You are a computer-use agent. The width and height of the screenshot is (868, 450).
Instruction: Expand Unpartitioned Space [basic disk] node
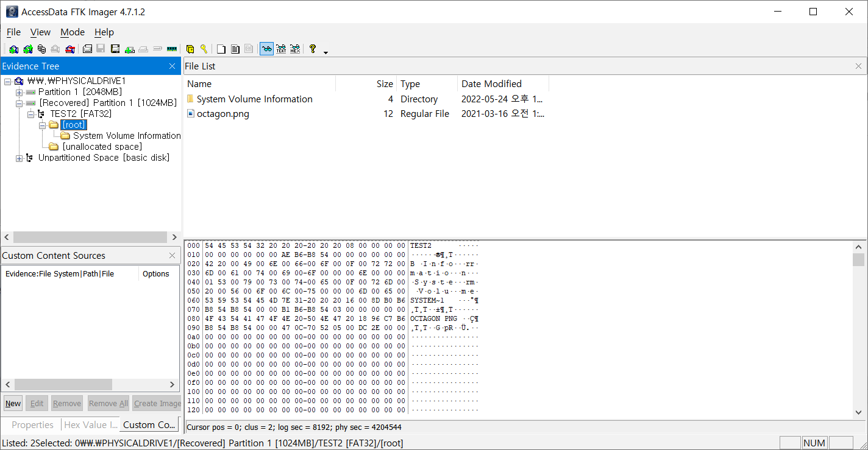(19, 158)
